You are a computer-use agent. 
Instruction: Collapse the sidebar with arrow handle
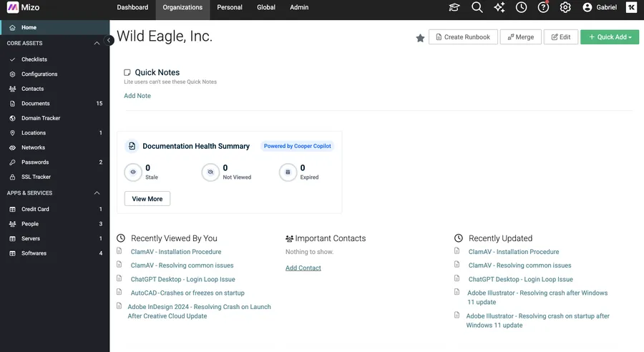click(x=109, y=40)
